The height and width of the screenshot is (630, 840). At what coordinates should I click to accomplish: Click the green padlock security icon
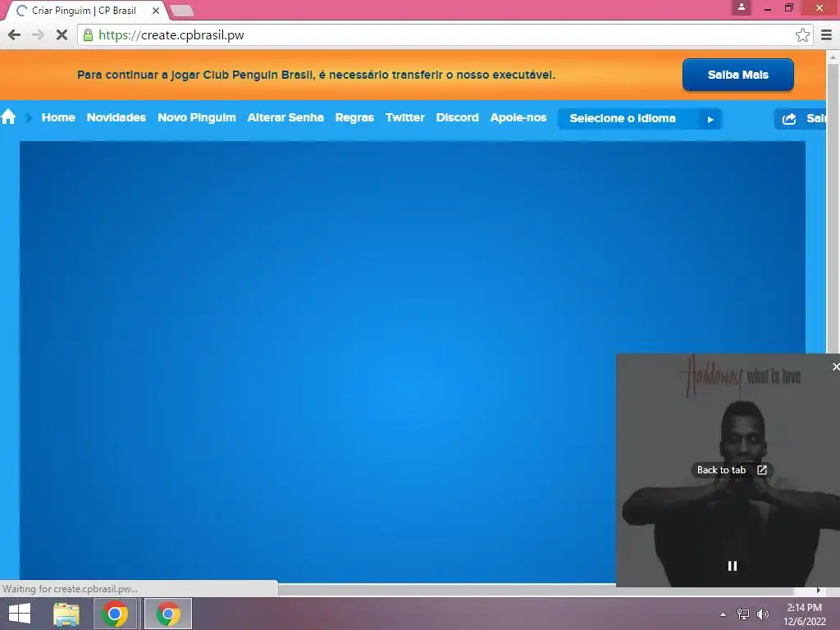point(88,35)
